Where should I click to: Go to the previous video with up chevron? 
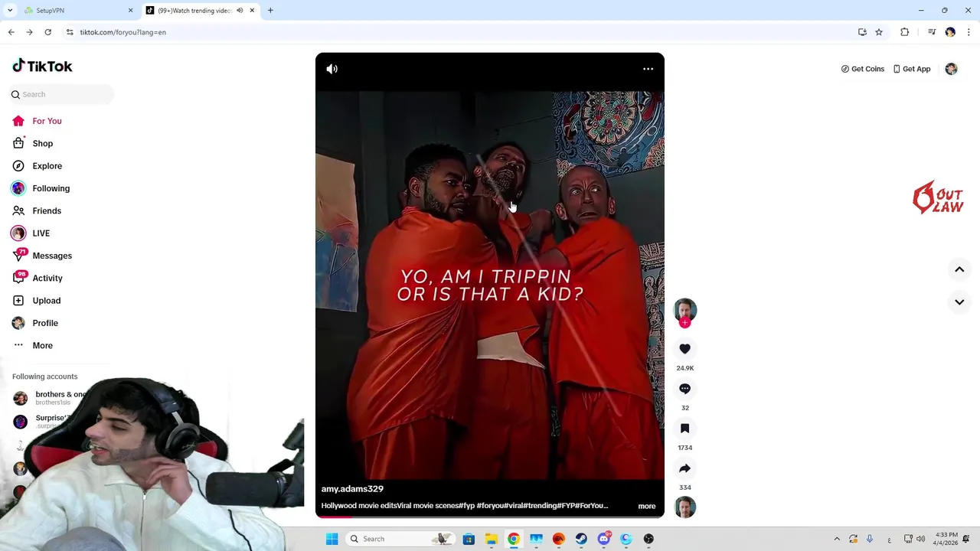(x=959, y=269)
